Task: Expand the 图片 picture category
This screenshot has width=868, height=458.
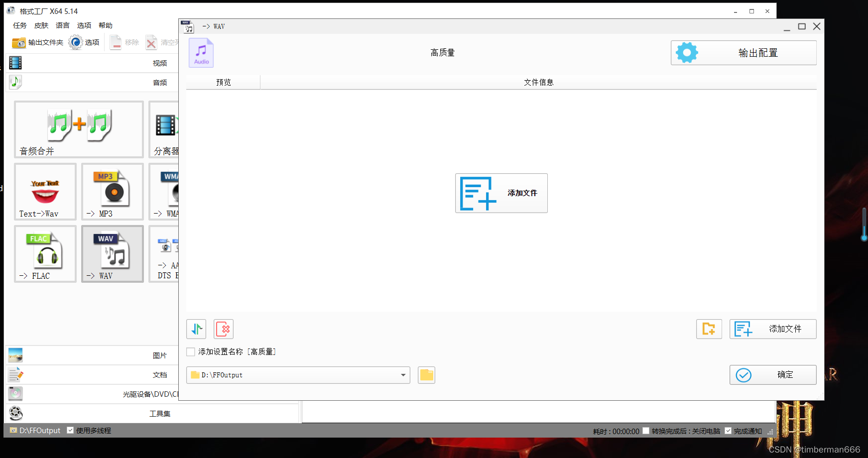Action: (92, 355)
